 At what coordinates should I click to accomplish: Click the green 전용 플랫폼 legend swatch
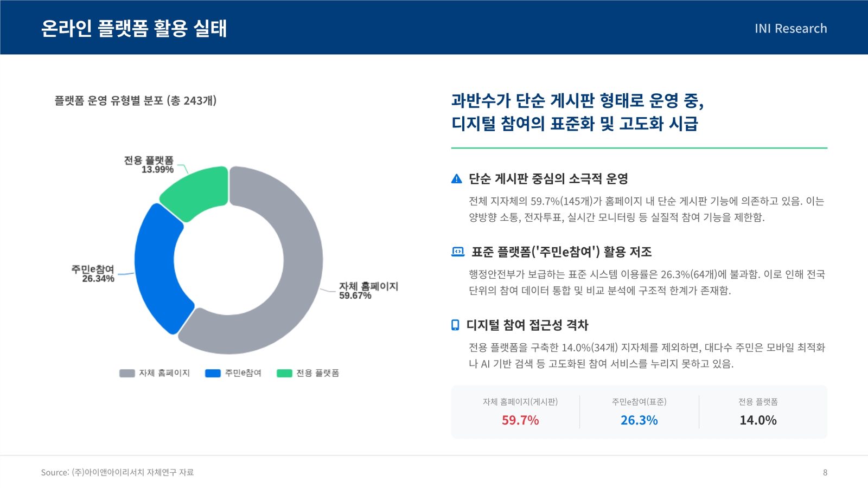click(284, 373)
